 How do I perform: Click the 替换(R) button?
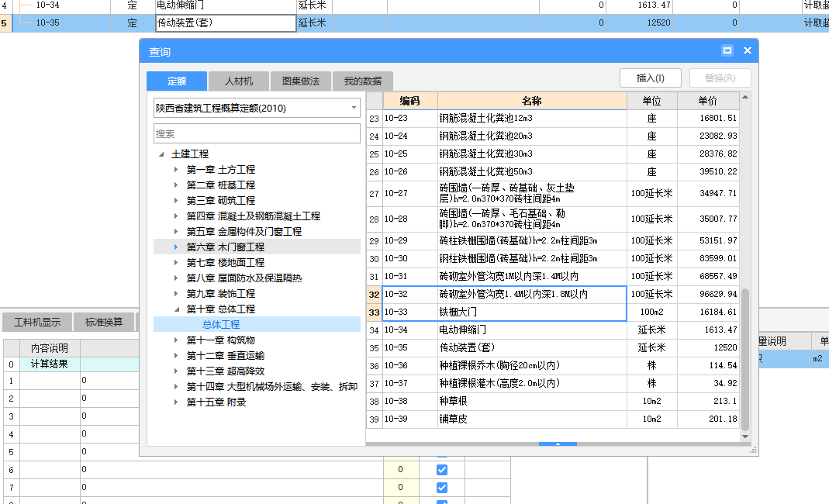coord(720,78)
